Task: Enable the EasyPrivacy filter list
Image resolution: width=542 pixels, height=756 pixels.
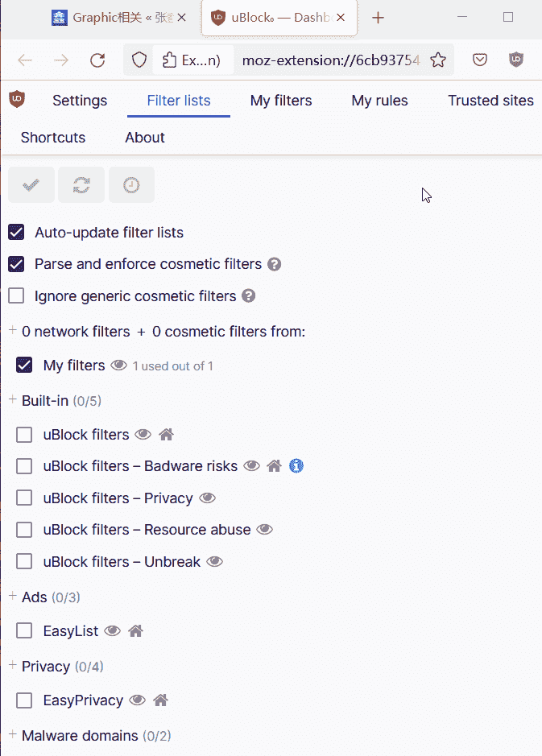Action: click(23, 700)
